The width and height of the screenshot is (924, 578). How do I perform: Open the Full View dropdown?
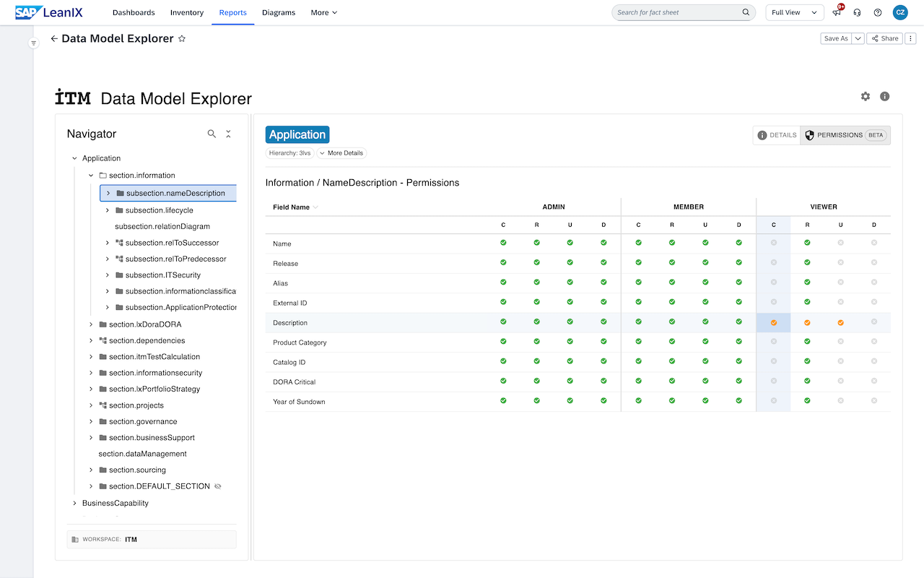tap(795, 12)
